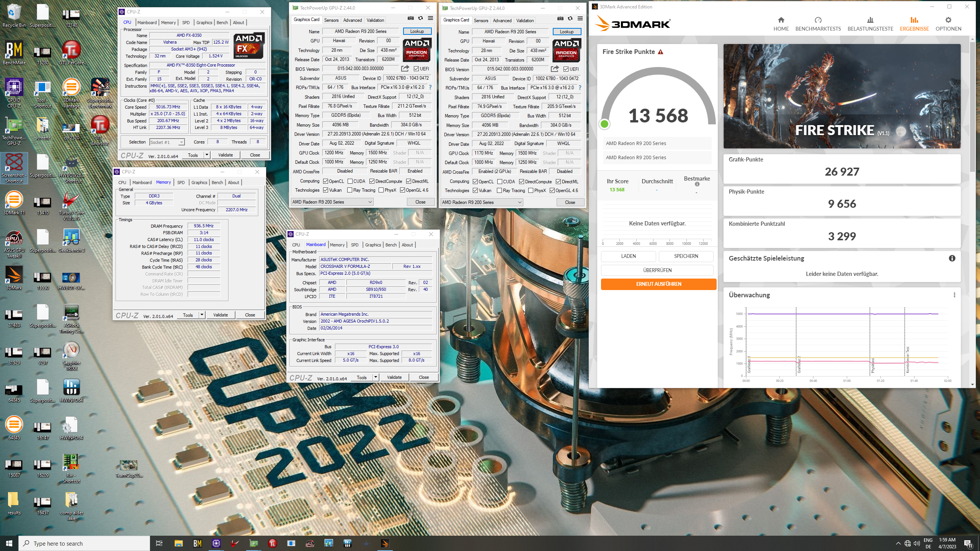The height and width of the screenshot is (551, 980).
Task: Launch the 3DMark 11 desktop icon
Action: pyautogui.click(x=14, y=203)
